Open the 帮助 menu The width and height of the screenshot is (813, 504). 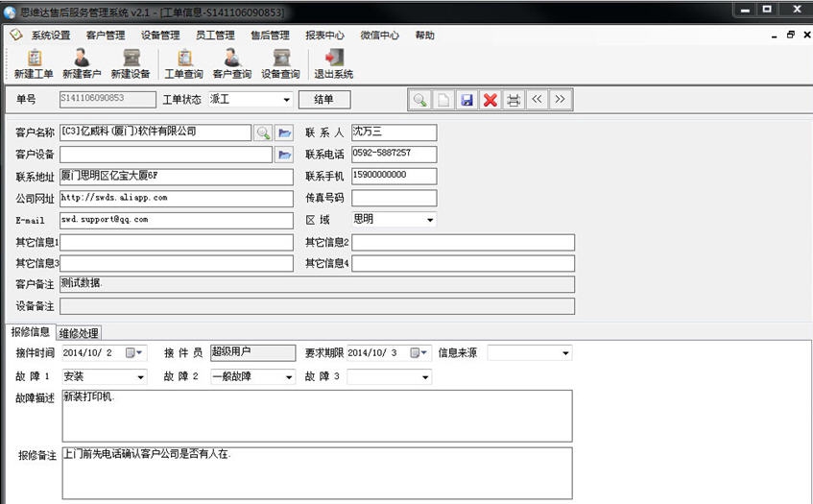pos(424,36)
